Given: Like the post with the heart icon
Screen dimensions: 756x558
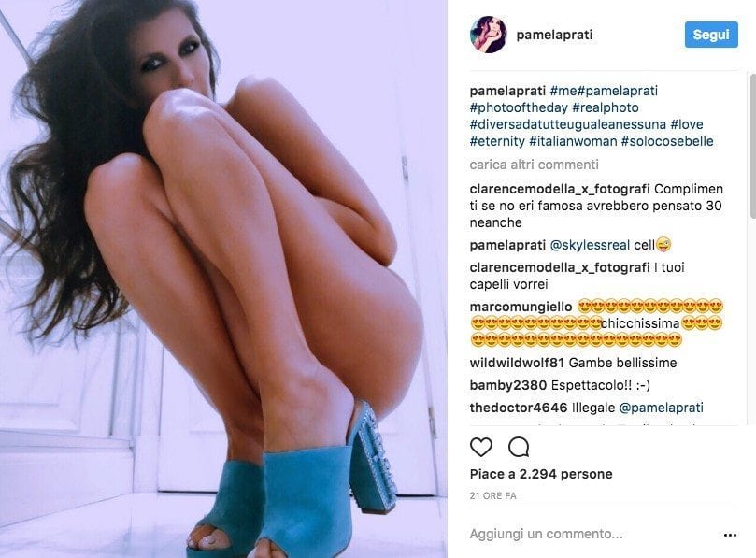Looking at the screenshot, I should click(480, 447).
